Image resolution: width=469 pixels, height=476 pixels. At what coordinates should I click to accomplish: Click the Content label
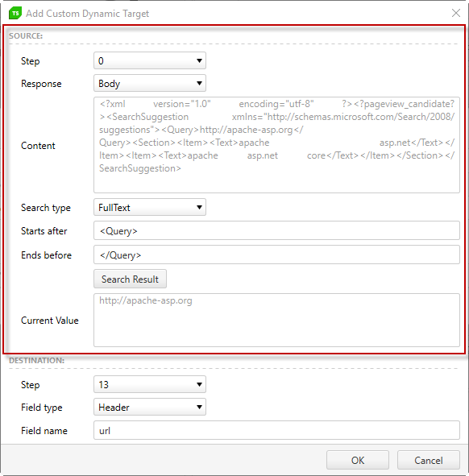[x=38, y=146]
